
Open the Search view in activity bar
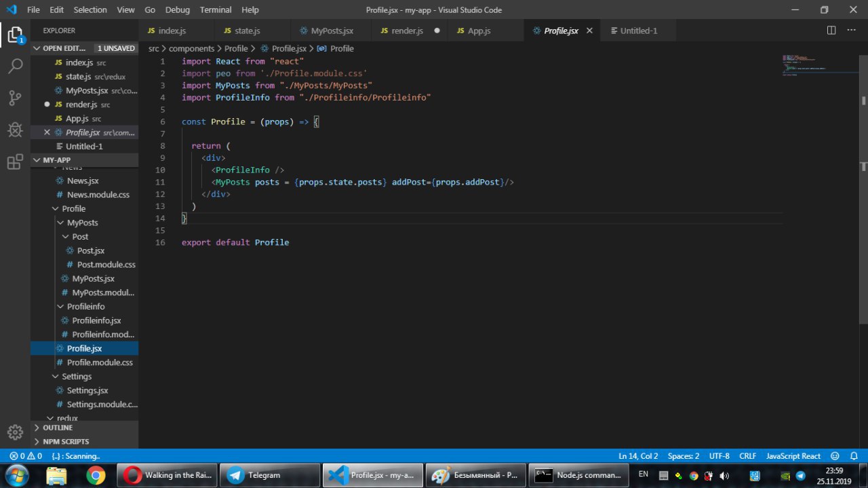click(15, 67)
